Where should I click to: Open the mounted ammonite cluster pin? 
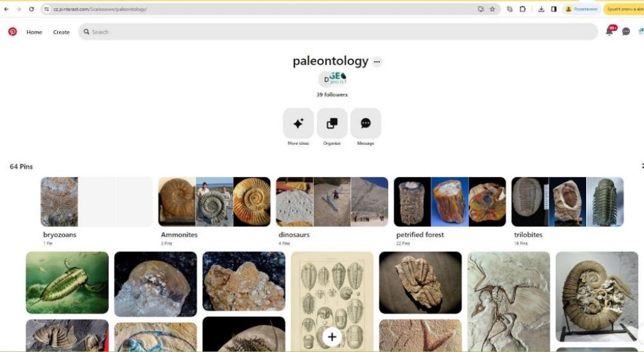click(597, 297)
